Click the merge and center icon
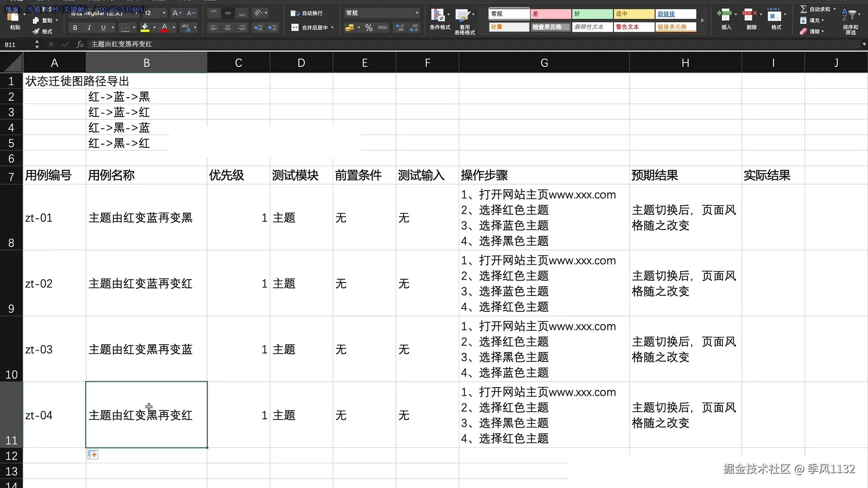This screenshot has width=868, height=488. (295, 28)
